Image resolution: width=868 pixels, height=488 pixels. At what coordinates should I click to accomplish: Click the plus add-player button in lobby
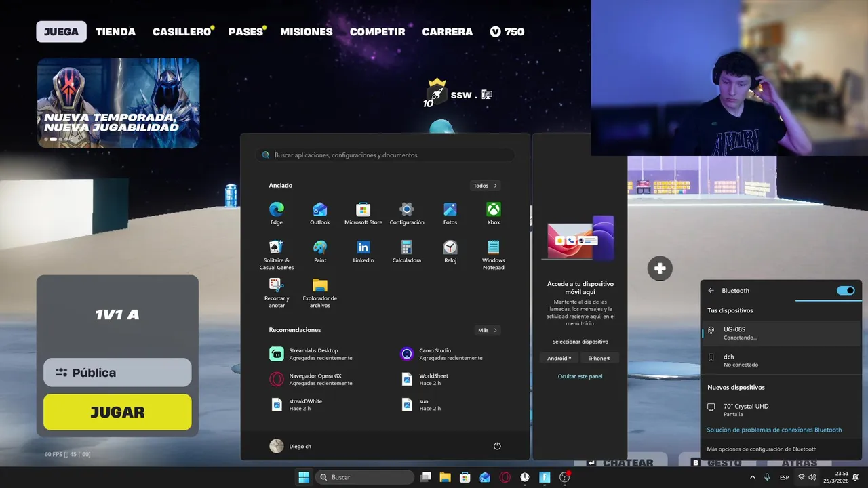(660, 268)
